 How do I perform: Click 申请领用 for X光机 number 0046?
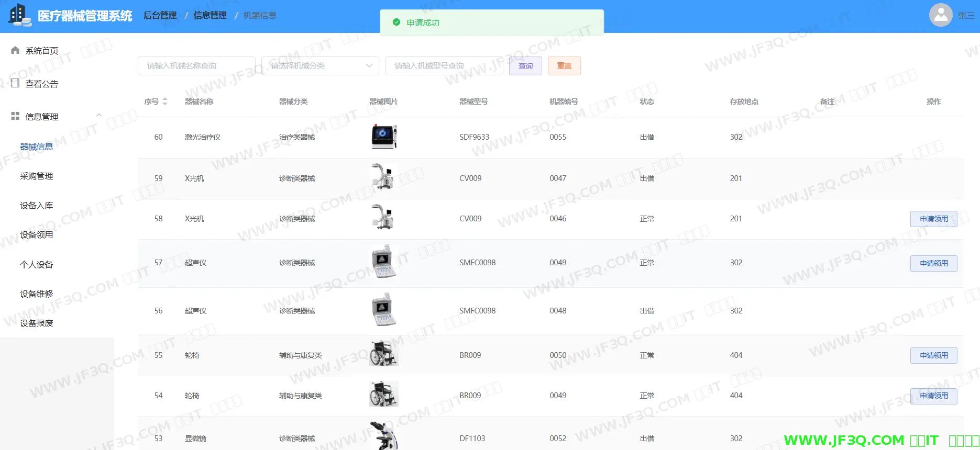(933, 219)
